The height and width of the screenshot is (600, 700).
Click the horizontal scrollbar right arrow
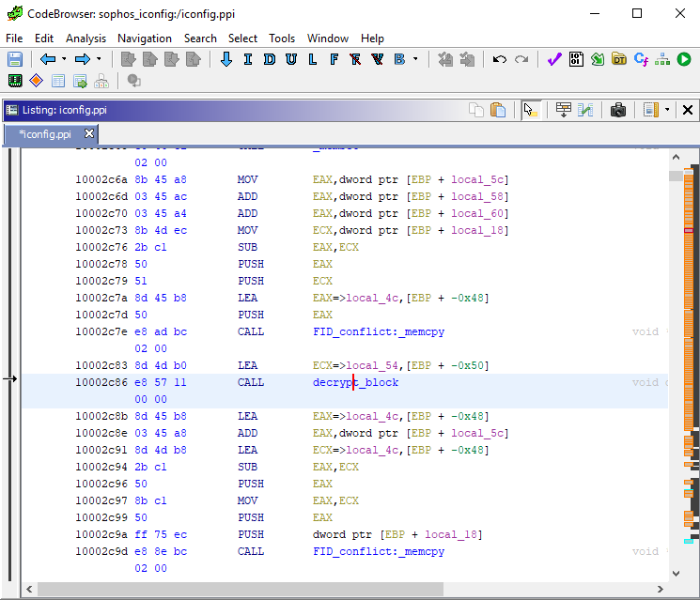(661, 590)
